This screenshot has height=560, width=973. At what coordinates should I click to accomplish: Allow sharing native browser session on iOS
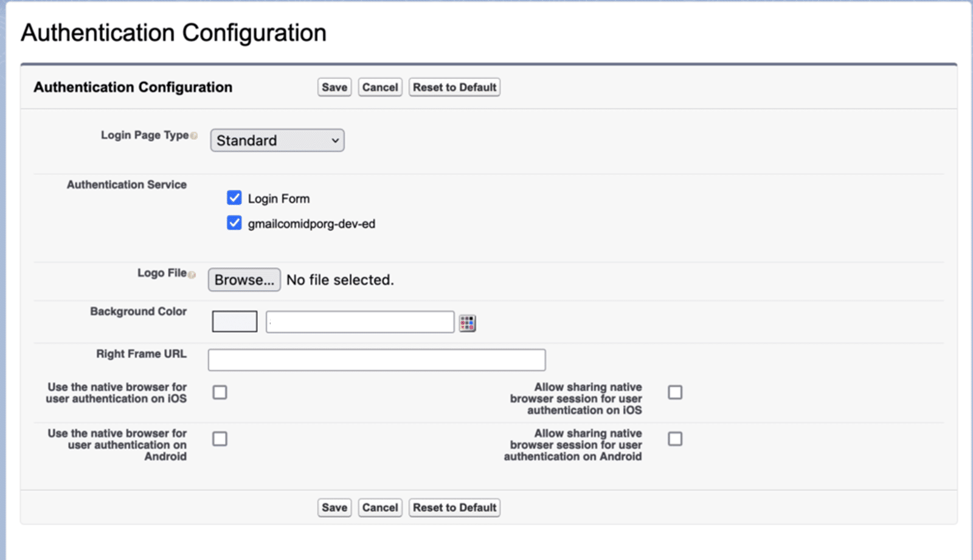pos(675,393)
